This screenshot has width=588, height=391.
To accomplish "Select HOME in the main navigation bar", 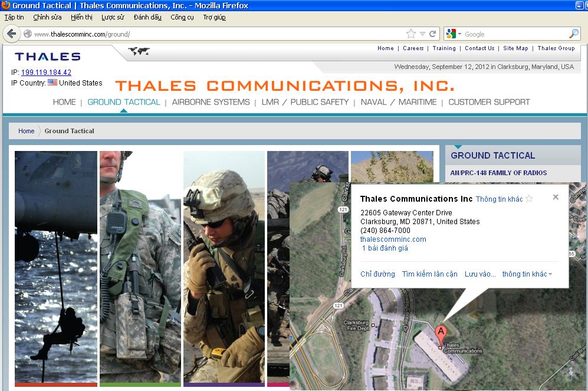I will 64,102.
